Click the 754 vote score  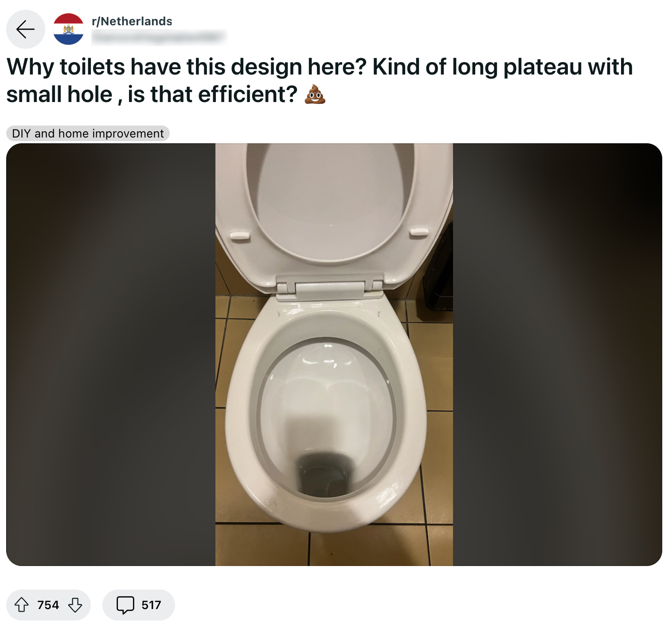tap(48, 605)
